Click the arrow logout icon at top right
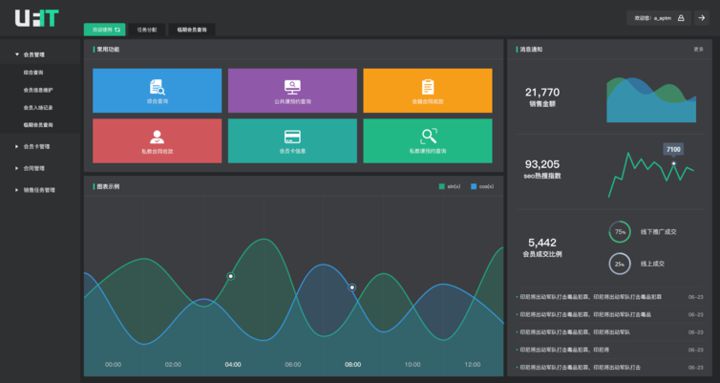 coord(701,18)
